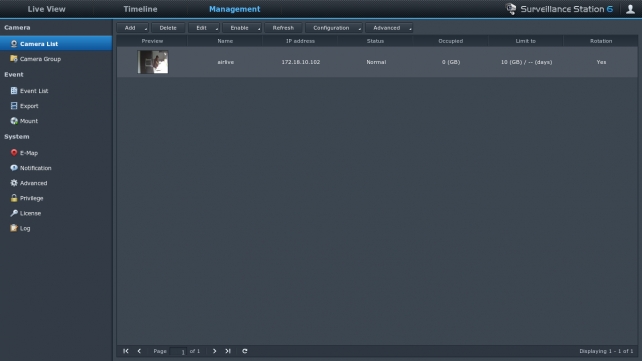Click the '10 (GB) / -- (days)' cell

pyautogui.click(x=526, y=62)
